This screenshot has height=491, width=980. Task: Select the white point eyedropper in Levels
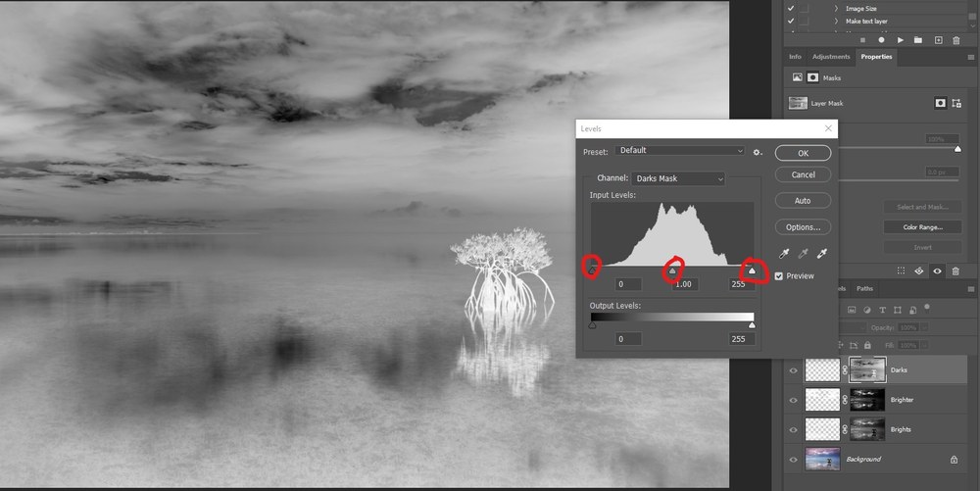(x=822, y=253)
